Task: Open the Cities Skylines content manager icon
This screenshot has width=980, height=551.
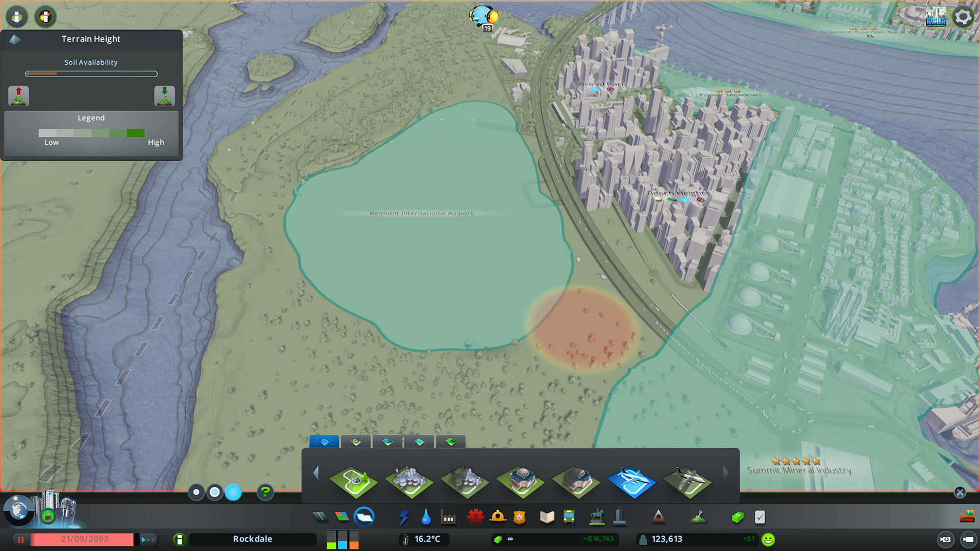Action: 936,16
